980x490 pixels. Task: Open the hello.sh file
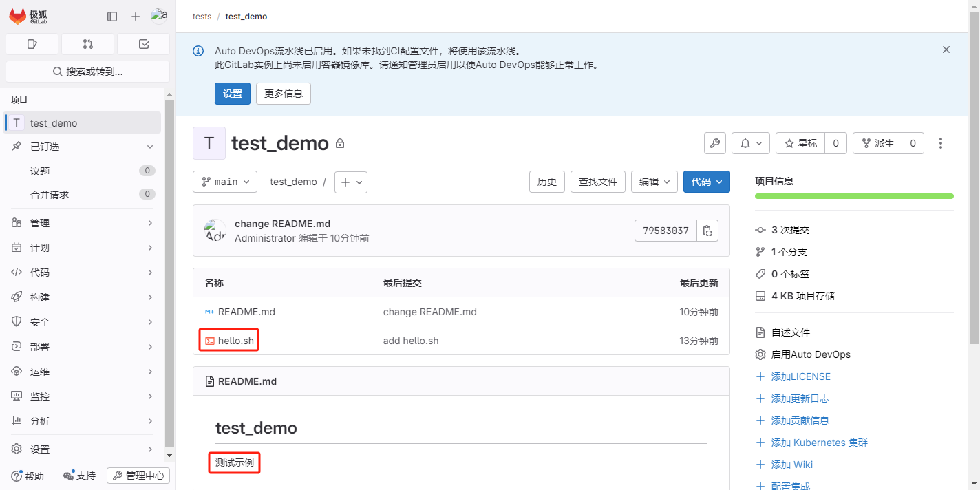(x=235, y=341)
